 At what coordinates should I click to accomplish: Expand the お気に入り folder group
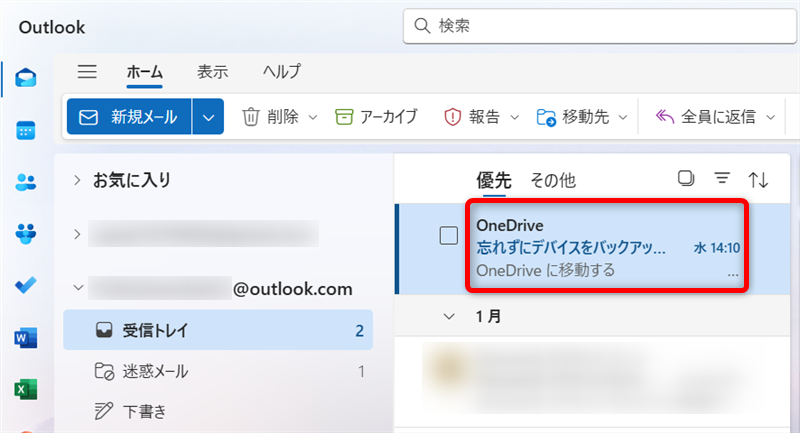78,181
